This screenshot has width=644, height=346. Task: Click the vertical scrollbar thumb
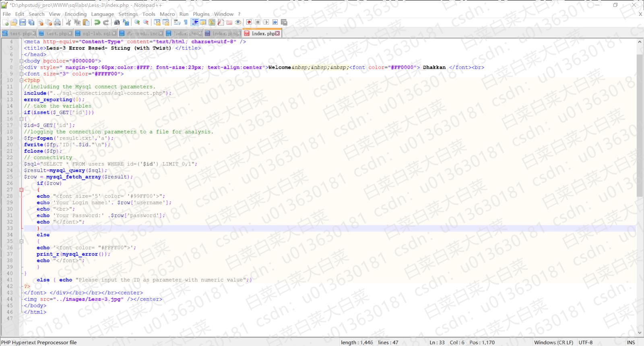click(640, 125)
